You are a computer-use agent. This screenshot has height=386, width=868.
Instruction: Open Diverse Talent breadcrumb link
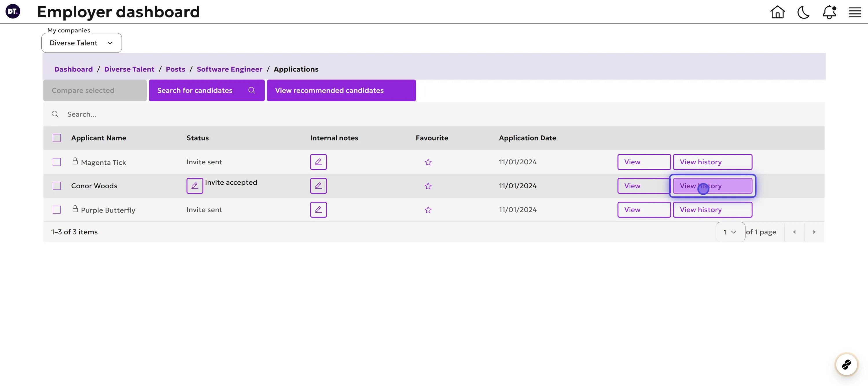pos(129,69)
